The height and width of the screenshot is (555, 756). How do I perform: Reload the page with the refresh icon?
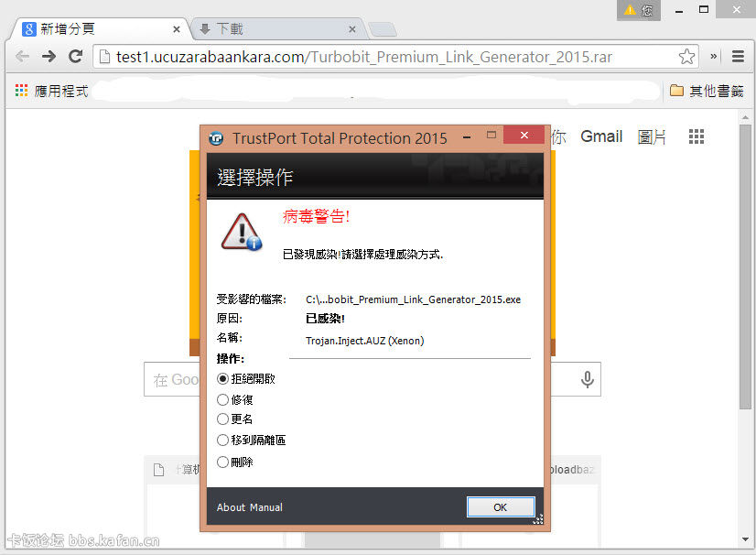(75, 57)
